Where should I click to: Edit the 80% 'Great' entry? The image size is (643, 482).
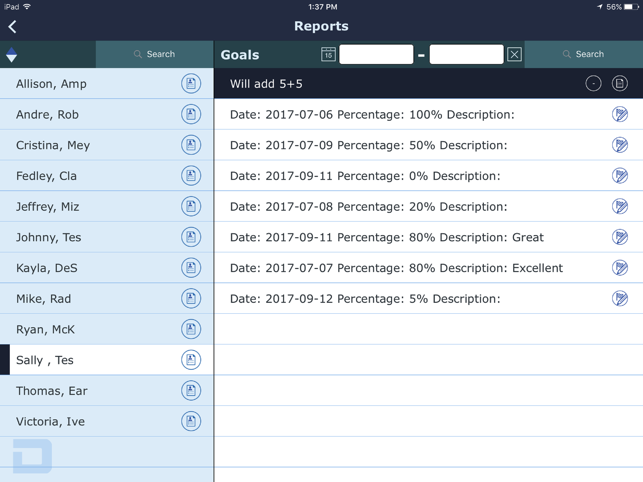620,237
